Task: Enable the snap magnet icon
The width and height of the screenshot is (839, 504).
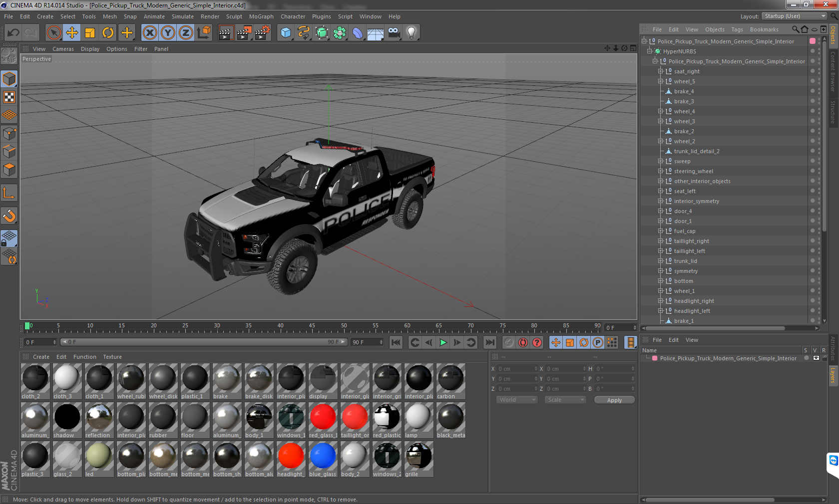Action: [9, 216]
